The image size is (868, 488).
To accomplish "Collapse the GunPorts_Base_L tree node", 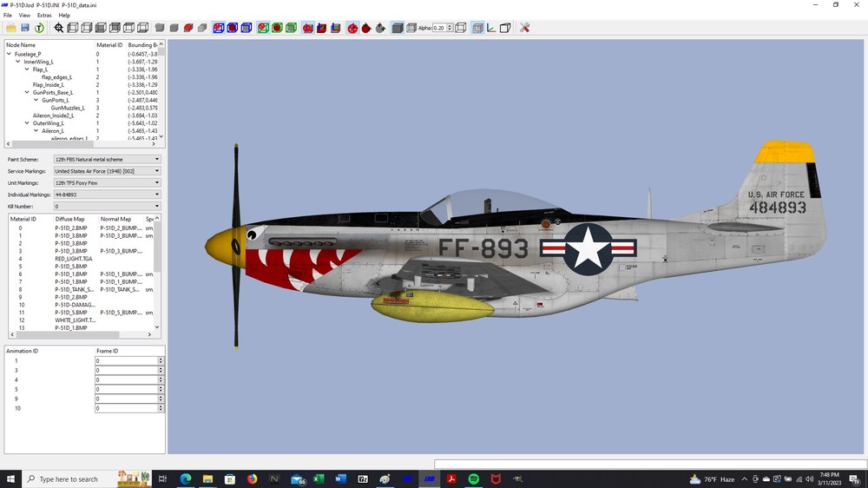I will [x=27, y=93].
